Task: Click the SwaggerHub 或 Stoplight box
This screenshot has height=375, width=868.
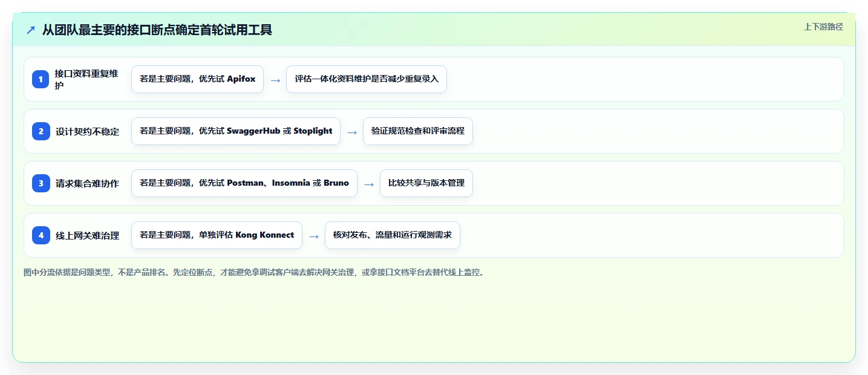Action: (236, 131)
